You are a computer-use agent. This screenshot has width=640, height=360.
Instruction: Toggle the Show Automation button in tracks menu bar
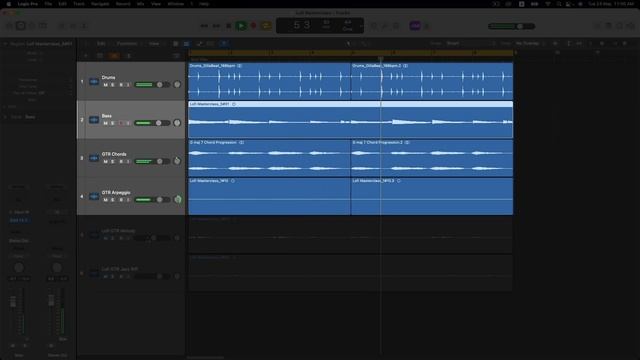[200, 44]
